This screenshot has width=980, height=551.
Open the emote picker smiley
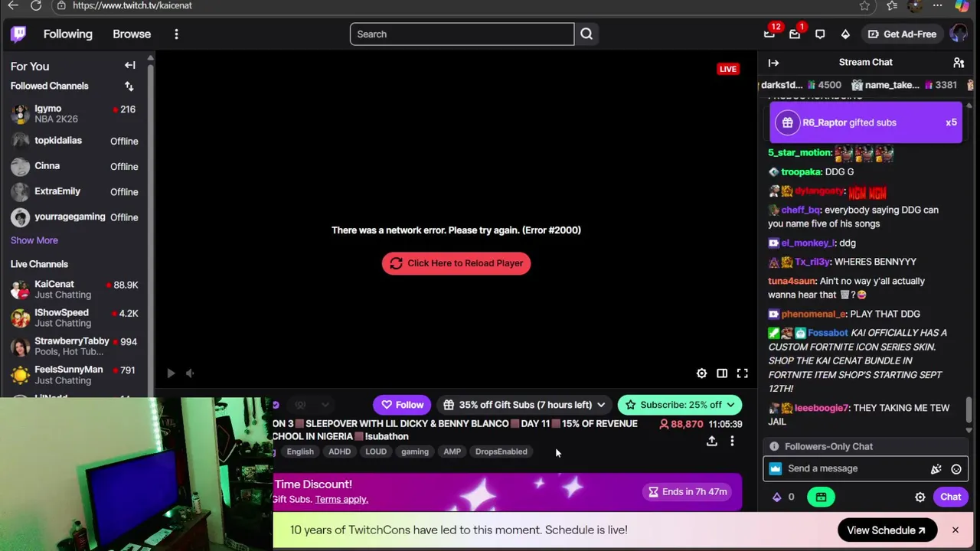[x=956, y=469]
